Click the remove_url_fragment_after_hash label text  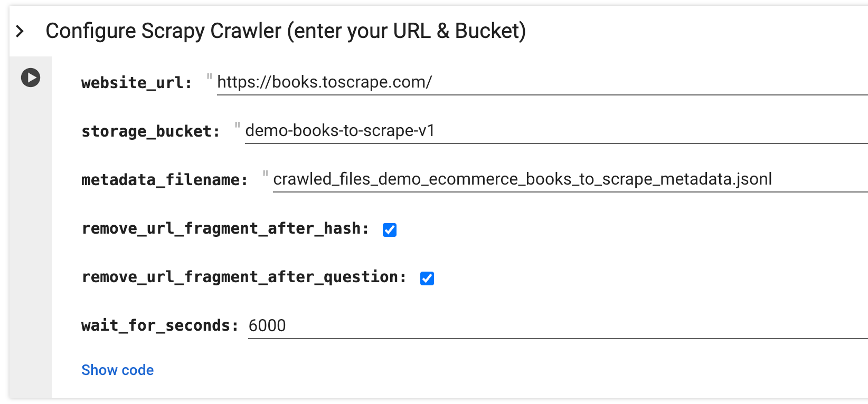(x=225, y=228)
